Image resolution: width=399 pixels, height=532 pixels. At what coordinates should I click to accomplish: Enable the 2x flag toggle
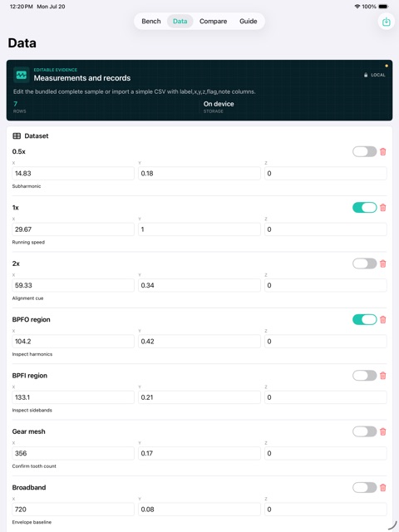point(364,264)
